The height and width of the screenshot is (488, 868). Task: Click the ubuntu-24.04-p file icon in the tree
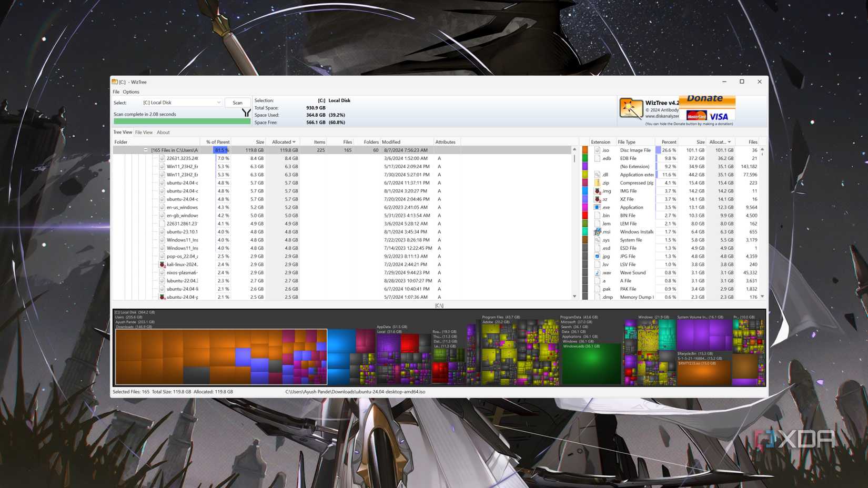coord(162,297)
